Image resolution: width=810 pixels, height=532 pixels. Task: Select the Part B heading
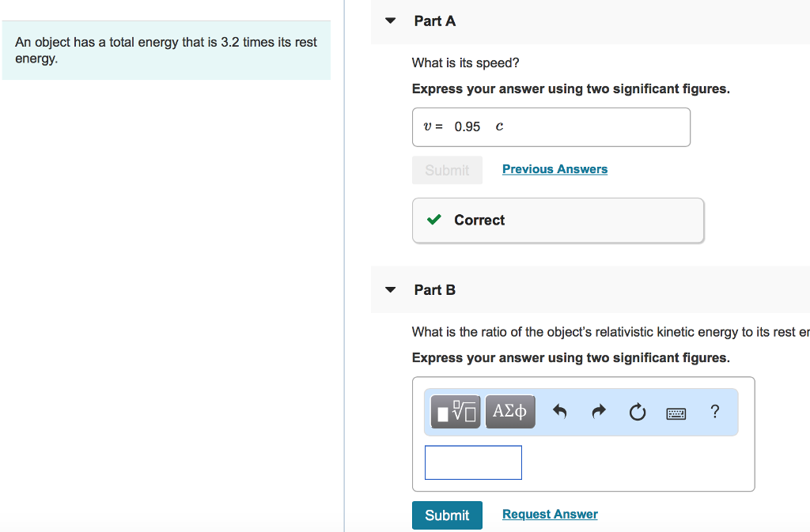[434, 289]
